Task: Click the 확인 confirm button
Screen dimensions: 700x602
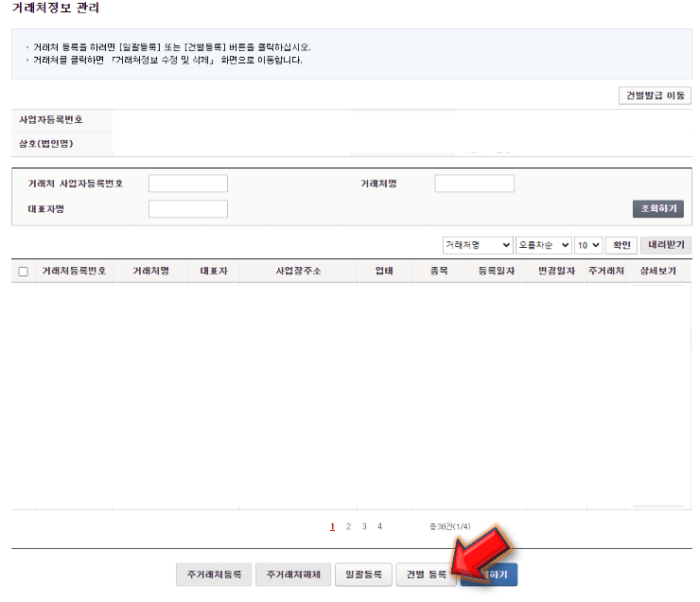Action: point(621,245)
